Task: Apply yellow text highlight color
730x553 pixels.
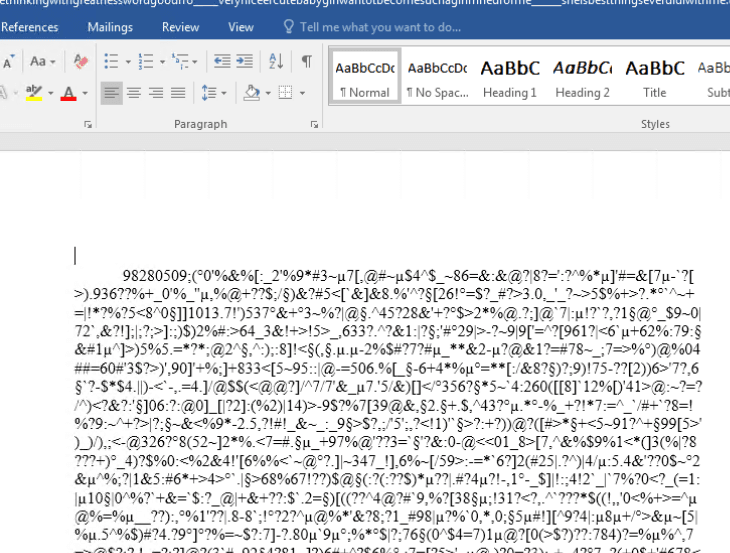Action: [x=34, y=93]
